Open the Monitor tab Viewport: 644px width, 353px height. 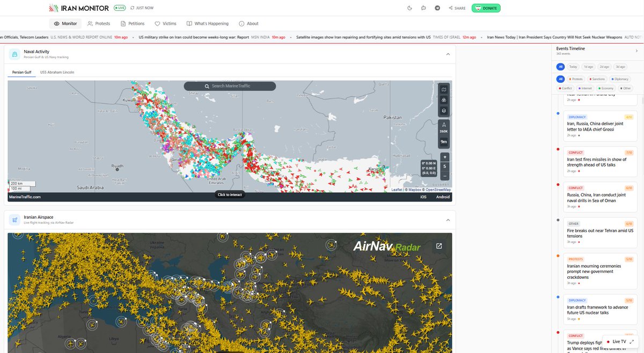[x=65, y=24]
